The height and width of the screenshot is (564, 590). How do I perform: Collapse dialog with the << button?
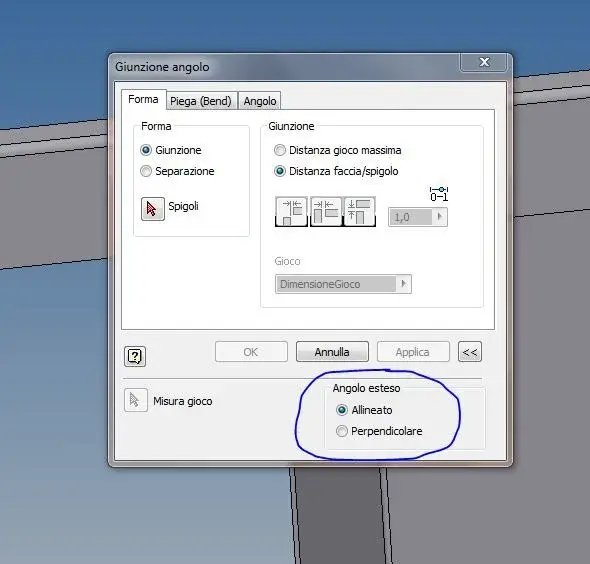(x=470, y=352)
